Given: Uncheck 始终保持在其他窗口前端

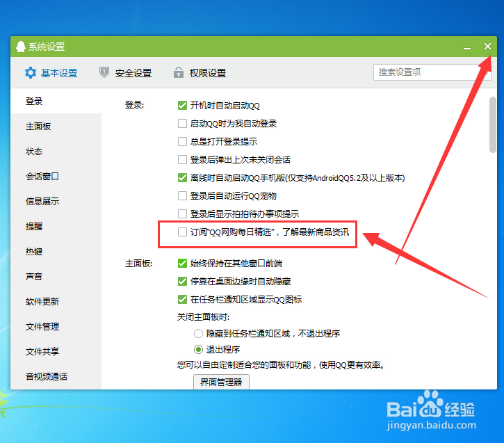Looking at the screenshot, I should click(x=182, y=264).
